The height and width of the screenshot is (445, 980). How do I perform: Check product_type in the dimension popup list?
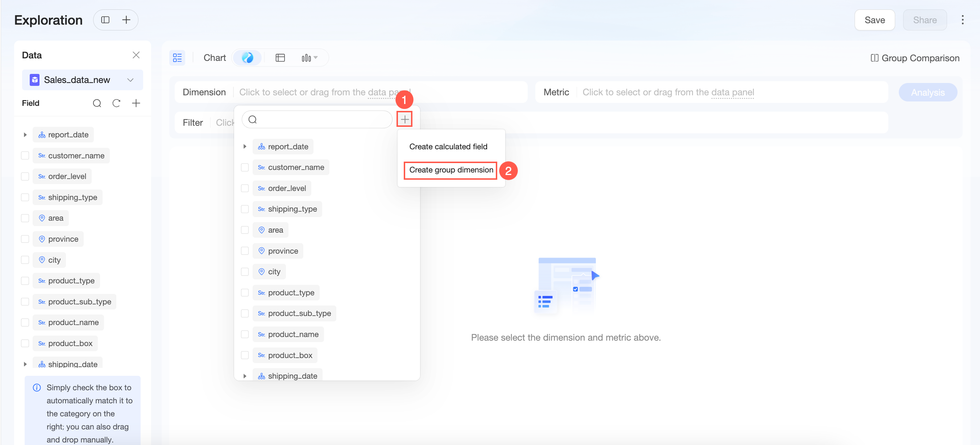tap(245, 292)
